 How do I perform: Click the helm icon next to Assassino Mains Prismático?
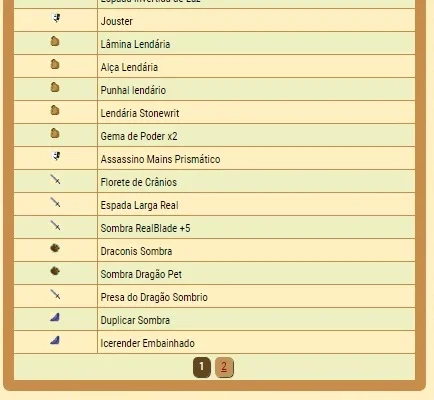(x=56, y=156)
